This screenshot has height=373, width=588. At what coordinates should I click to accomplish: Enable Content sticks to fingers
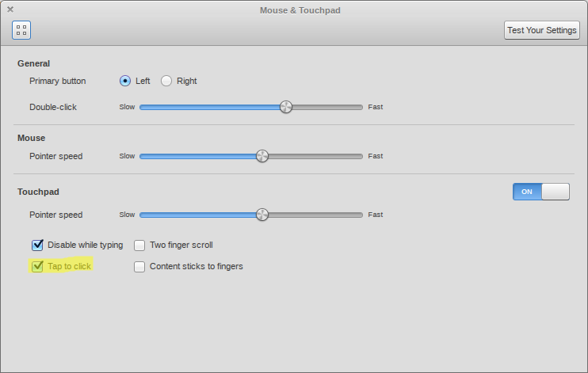pyautogui.click(x=140, y=267)
